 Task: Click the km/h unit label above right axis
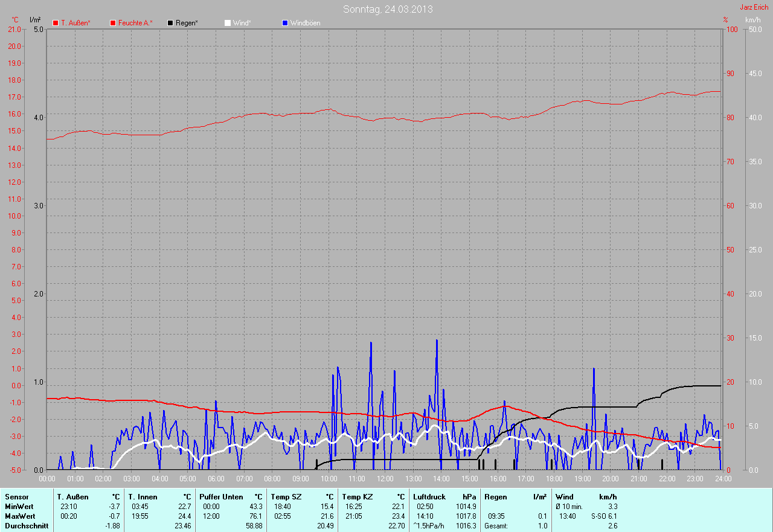pyautogui.click(x=752, y=20)
